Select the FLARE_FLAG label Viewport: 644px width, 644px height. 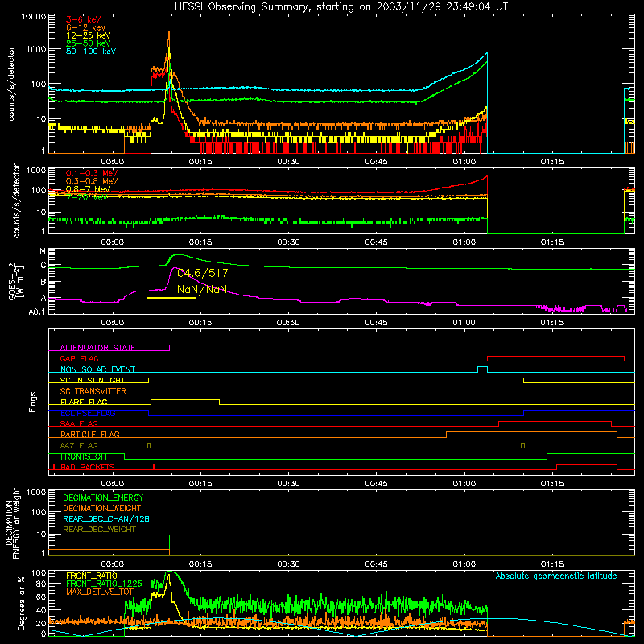[84, 402]
